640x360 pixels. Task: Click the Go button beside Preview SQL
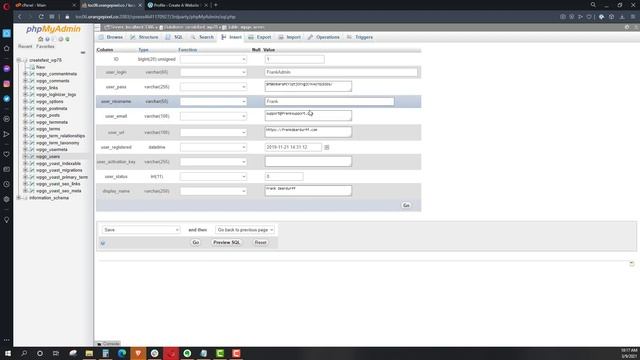[196, 242]
